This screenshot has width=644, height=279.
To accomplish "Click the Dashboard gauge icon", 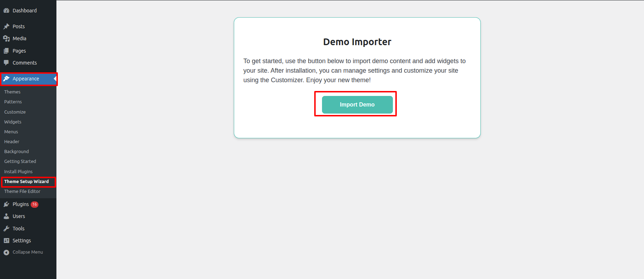I will pyautogui.click(x=6, y=11).
